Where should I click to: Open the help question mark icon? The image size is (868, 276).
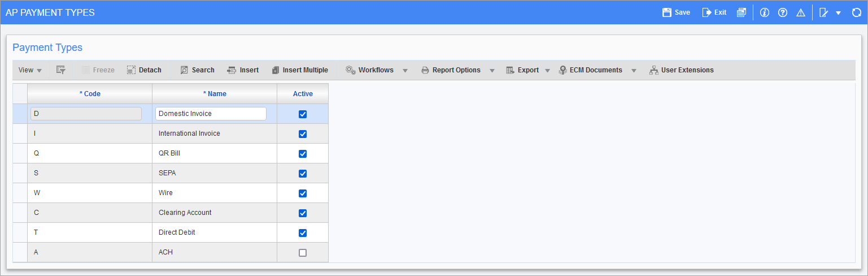point(783,12)
